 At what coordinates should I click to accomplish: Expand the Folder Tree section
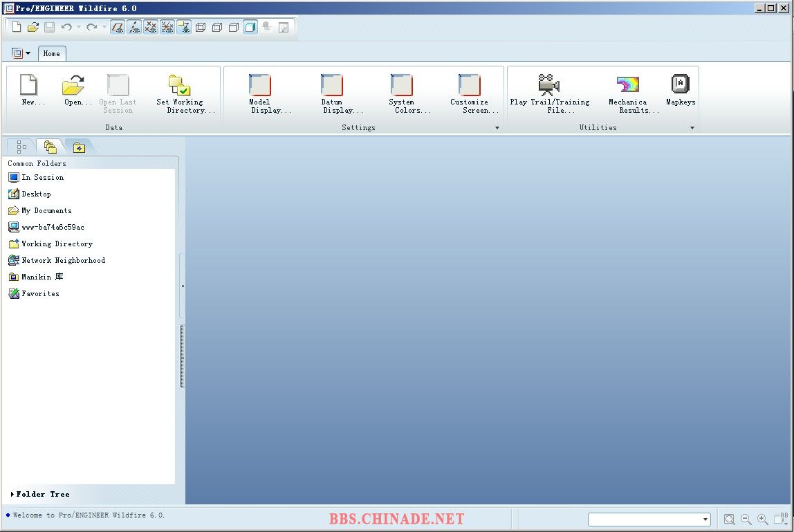point(40,494)
